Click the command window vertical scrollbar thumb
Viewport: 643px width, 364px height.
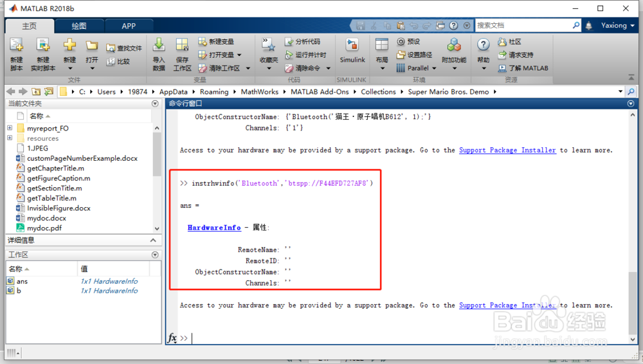[x=633, y=304]
